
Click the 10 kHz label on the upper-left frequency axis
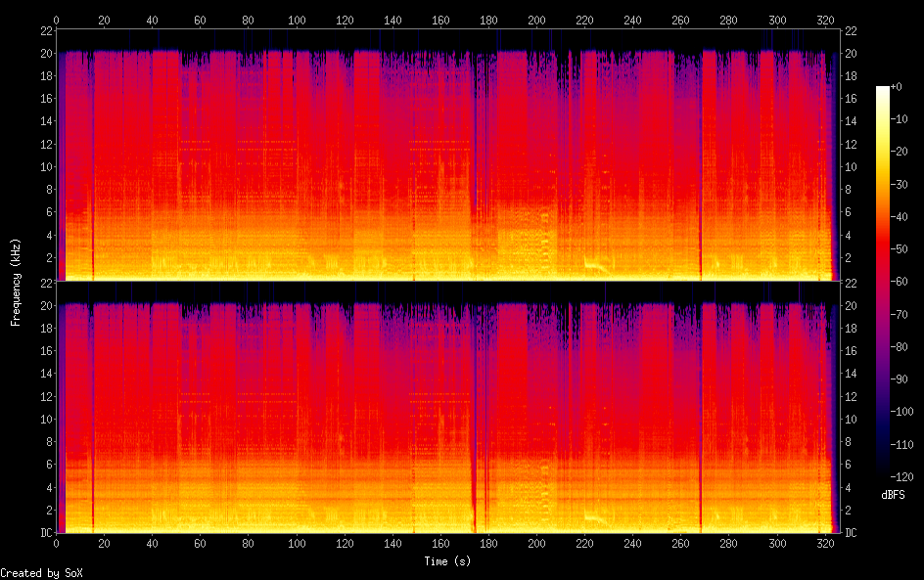tap(43, 167)
